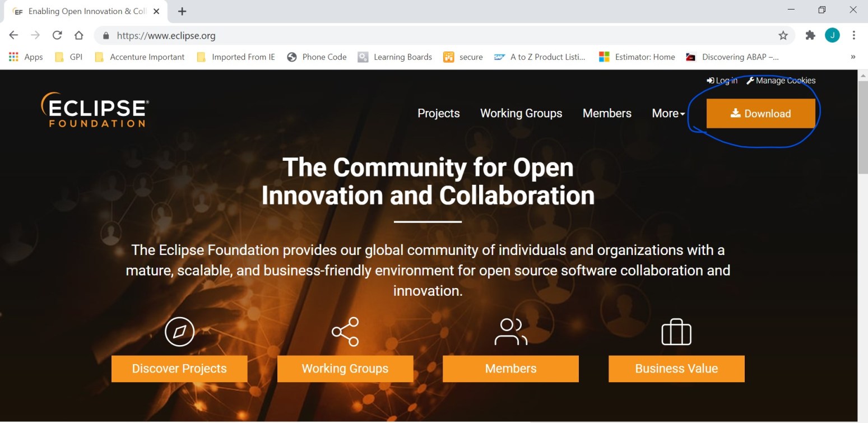This screenshot has width=868, height=423.
Task: Go to the browser home page icon
Action: (79, 35)
